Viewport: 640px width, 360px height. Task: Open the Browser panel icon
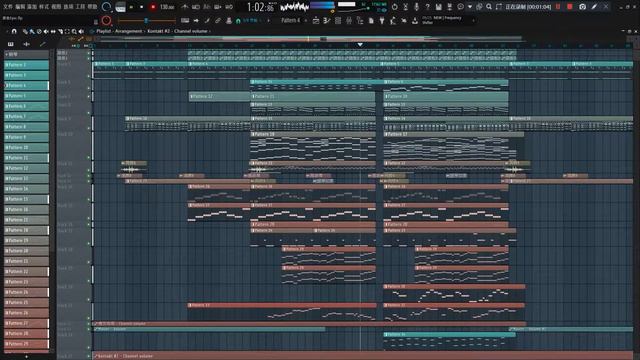360,20
